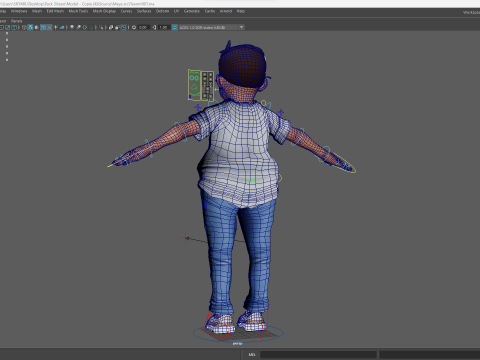Click the MEL command line input field
Screen dimensions: 480x360
(x=318, y=354)
